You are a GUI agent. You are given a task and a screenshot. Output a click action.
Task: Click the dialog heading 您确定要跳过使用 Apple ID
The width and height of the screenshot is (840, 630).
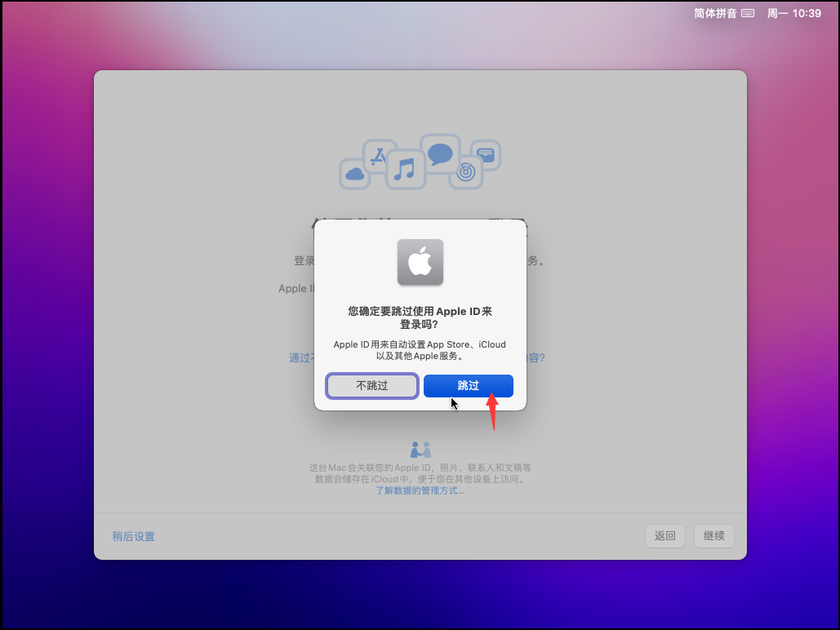[x=420, y=317]
